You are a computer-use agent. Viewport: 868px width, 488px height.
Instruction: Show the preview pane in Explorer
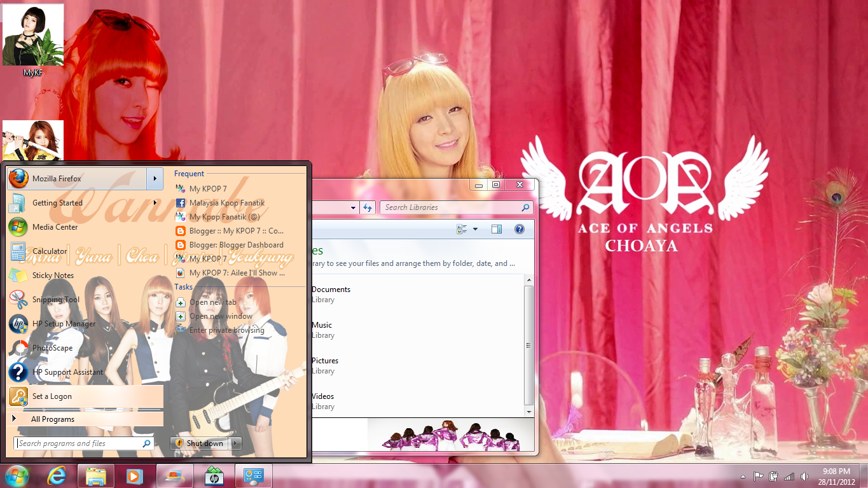pyautogui.click(x=497, y=229)
